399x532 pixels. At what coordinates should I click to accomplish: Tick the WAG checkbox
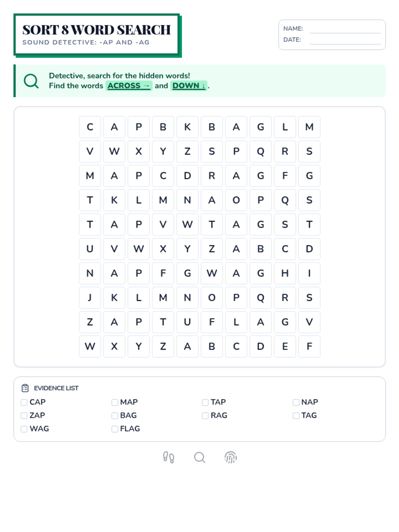coord(24,429)
